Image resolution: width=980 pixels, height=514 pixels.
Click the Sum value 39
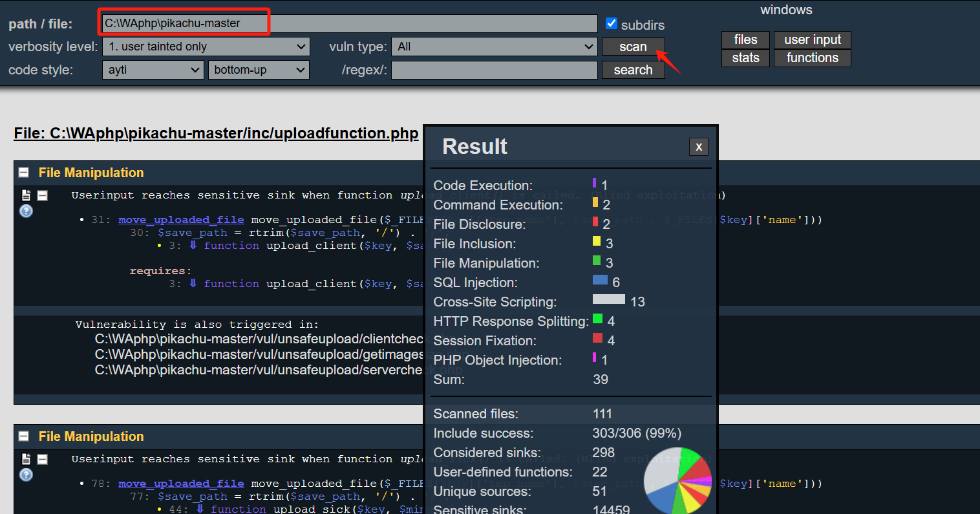tap(601, 380)
